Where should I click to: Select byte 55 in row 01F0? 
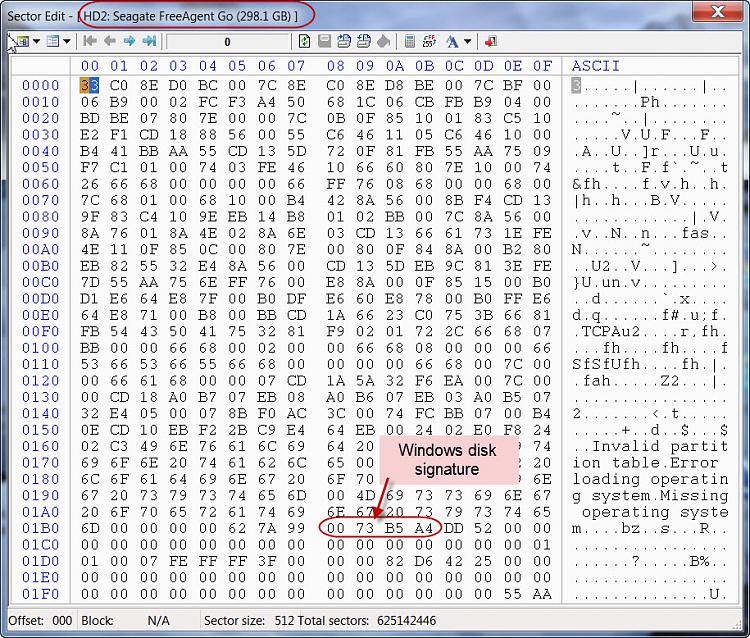coord(513,594)
